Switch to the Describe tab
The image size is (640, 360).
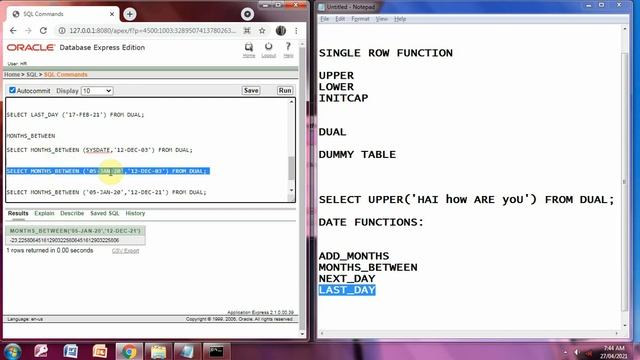click(72, 213)
